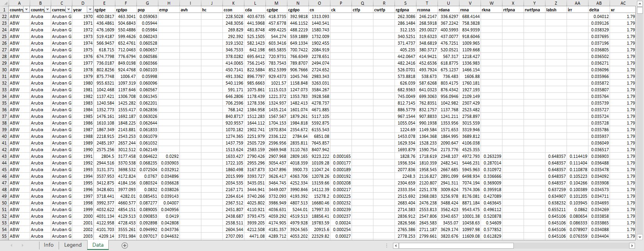
Task: Click emp value 0.0292
Action: click(169, 156)
